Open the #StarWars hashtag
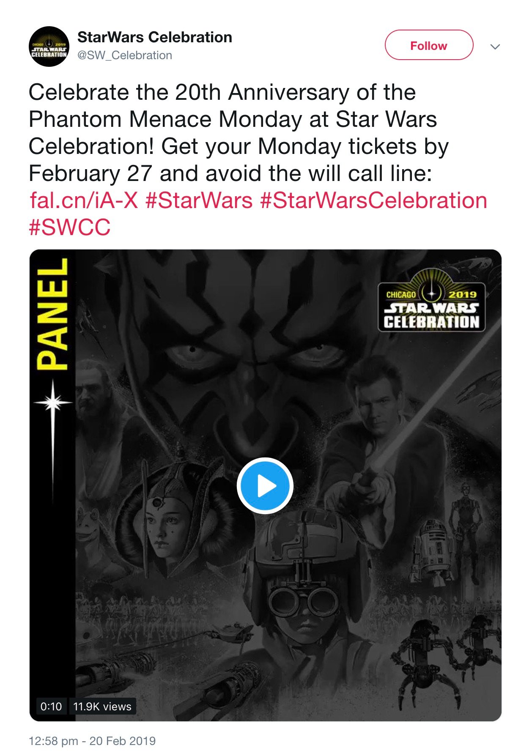This screenshot has width=532, height=756. point(199,200)
